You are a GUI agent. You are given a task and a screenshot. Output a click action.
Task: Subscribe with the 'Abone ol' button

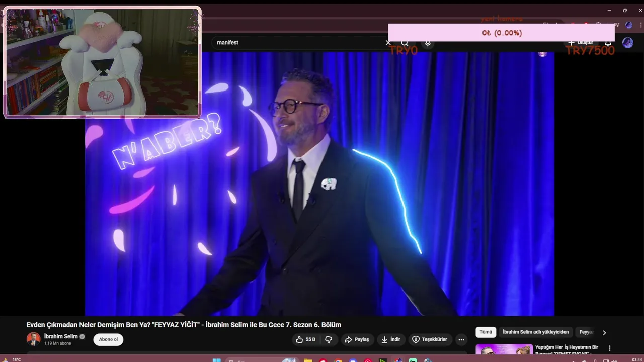click(x=108, y=339)
